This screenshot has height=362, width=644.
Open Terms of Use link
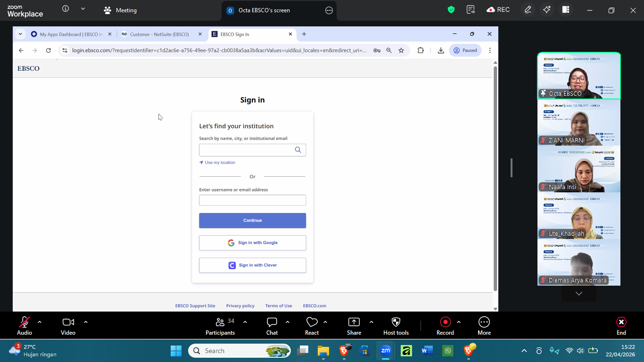[279, 306]
